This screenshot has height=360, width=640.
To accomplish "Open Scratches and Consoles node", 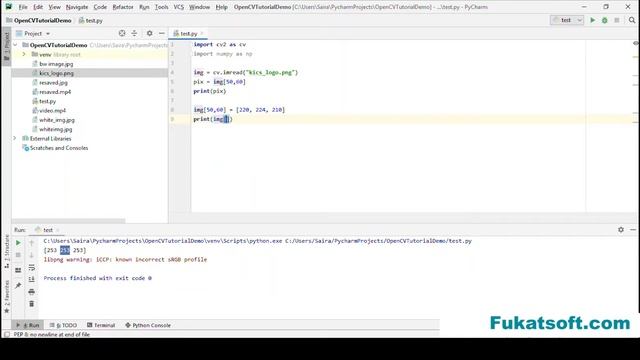I will pyautogui.click(x=58, y=148).
